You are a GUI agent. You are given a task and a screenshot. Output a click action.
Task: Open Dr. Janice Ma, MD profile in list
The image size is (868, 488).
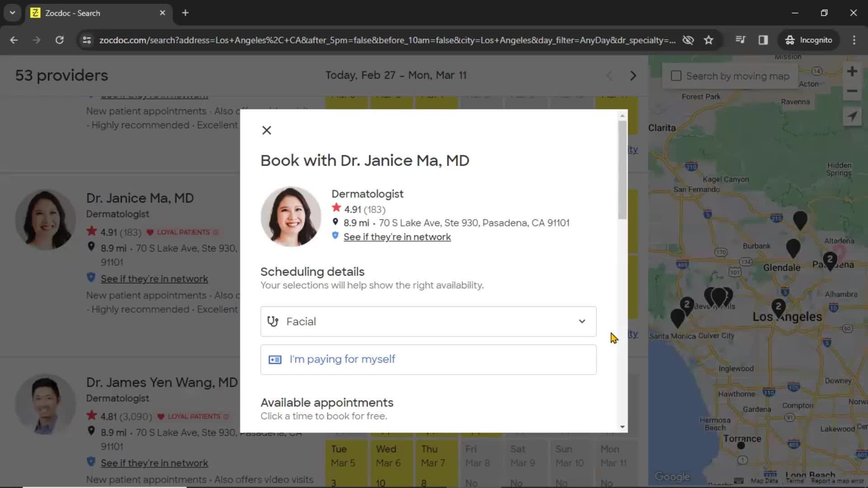tap(140, 198)
